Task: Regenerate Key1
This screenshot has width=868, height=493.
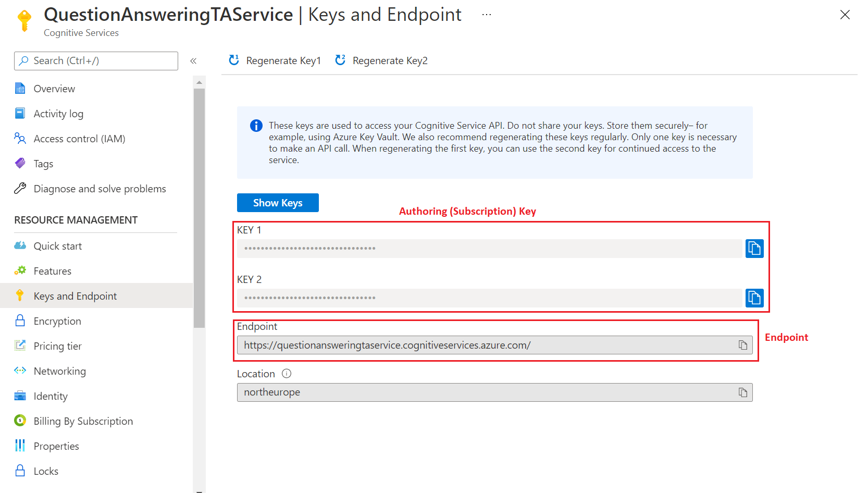Action: (x=275, y=60)
